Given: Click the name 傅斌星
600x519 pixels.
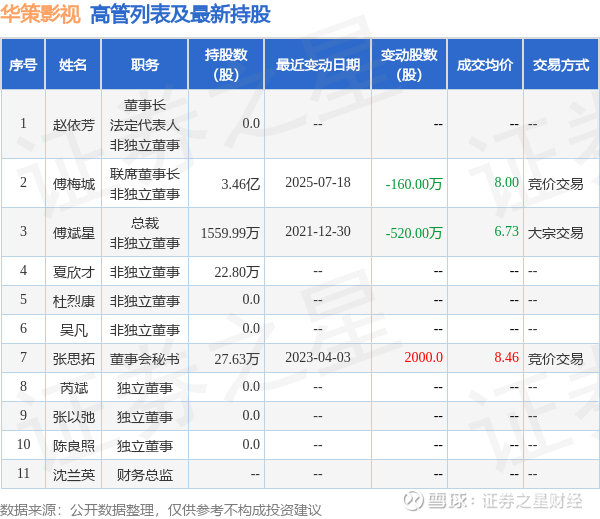Looking at the screenshot, I should point(73,233).
